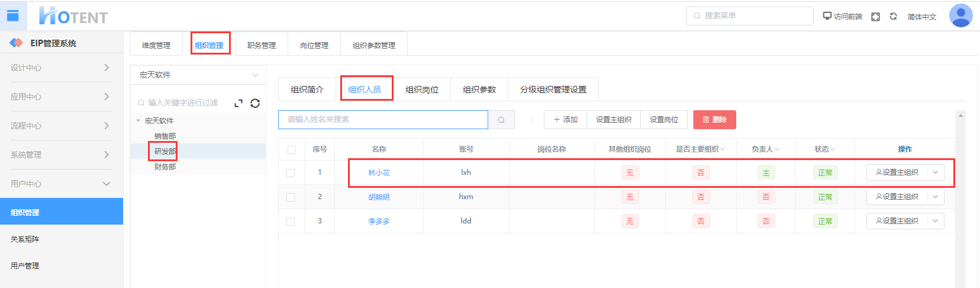Click the 设置岗位 button

click(x=664, y=120)
